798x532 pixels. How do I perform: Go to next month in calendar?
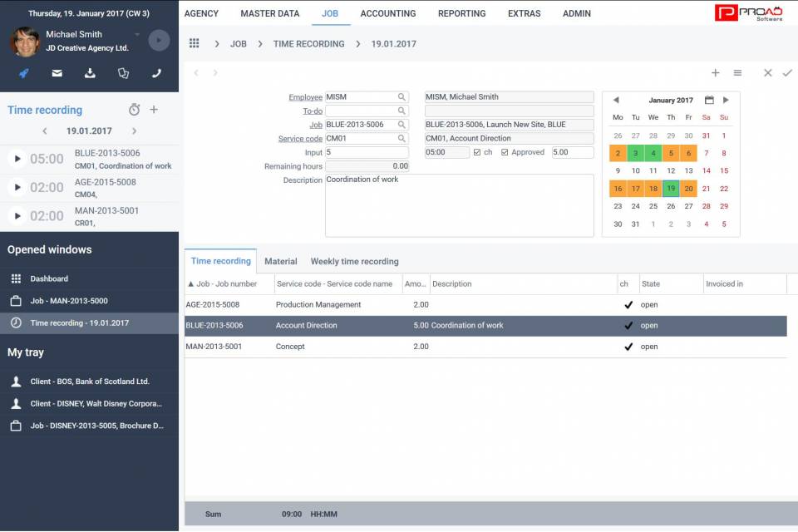coord(726,101)
